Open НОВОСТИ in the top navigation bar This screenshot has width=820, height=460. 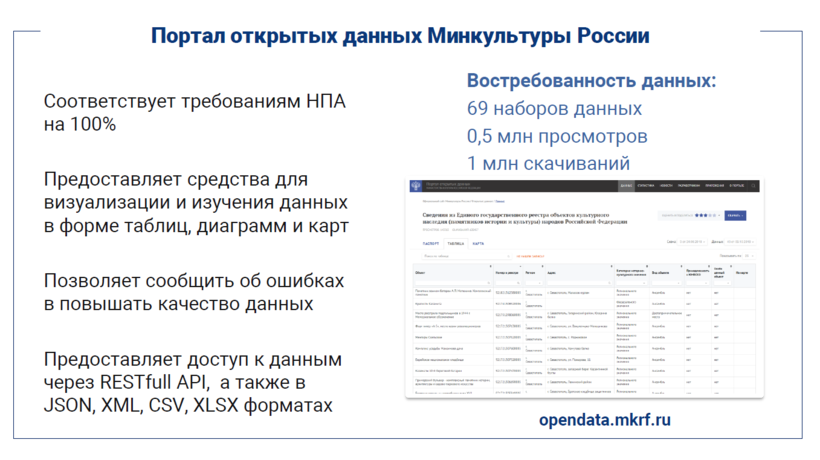[666, 186]
